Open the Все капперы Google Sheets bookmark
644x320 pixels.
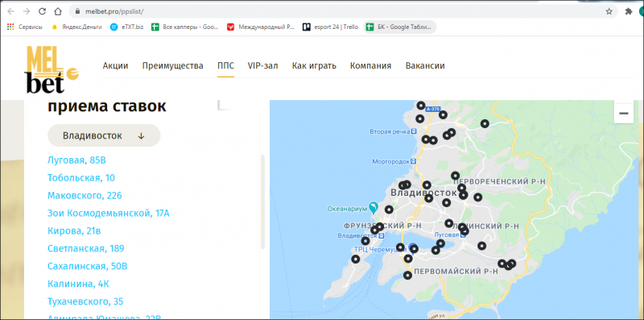point(185,27)
